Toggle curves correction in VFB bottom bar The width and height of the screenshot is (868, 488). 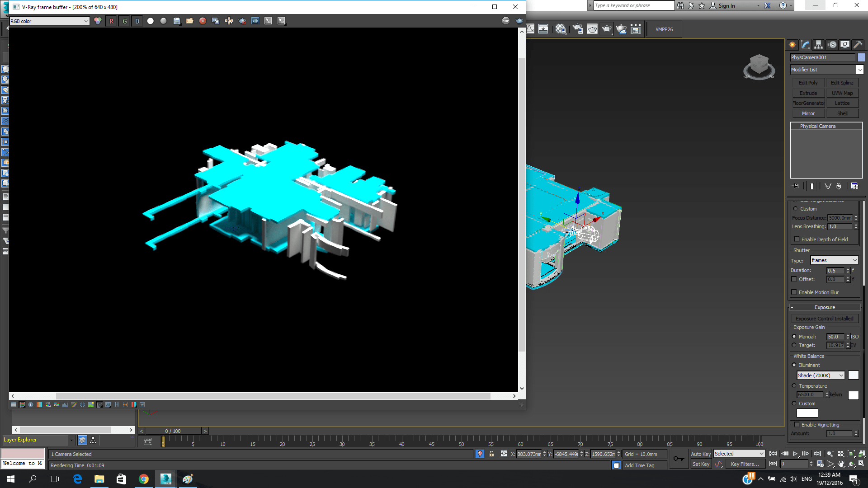pyautogui.click(x=74, y=405)
